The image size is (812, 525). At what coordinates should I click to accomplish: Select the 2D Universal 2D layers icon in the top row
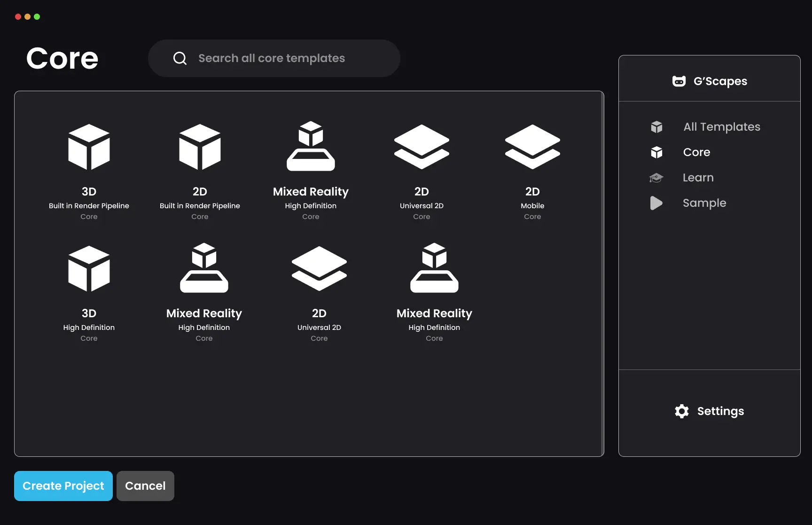click(x=422, y=147)
